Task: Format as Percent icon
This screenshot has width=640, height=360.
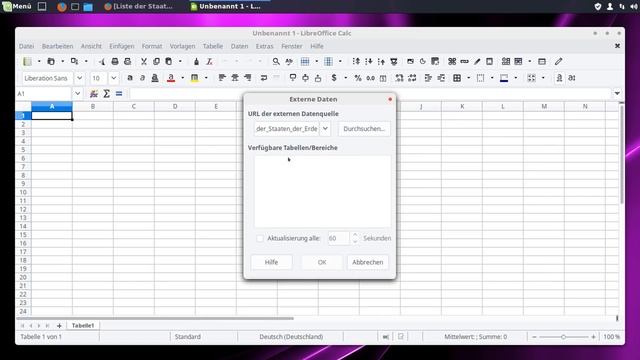Action: (x=358, y=78)
